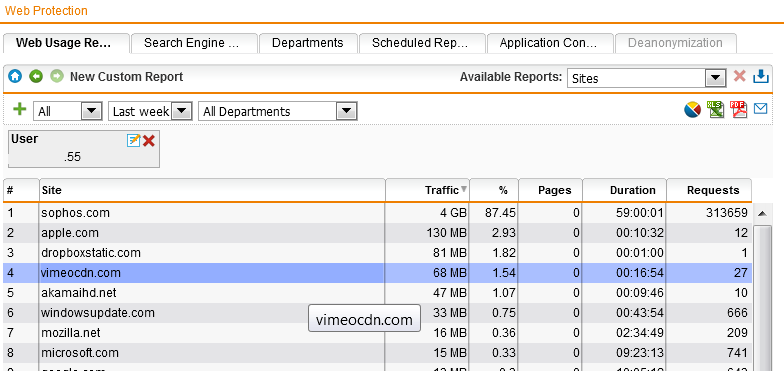This screenshot has height=371, width=784.
Task: Click the 741 requests value
Action: pos(738,353)
